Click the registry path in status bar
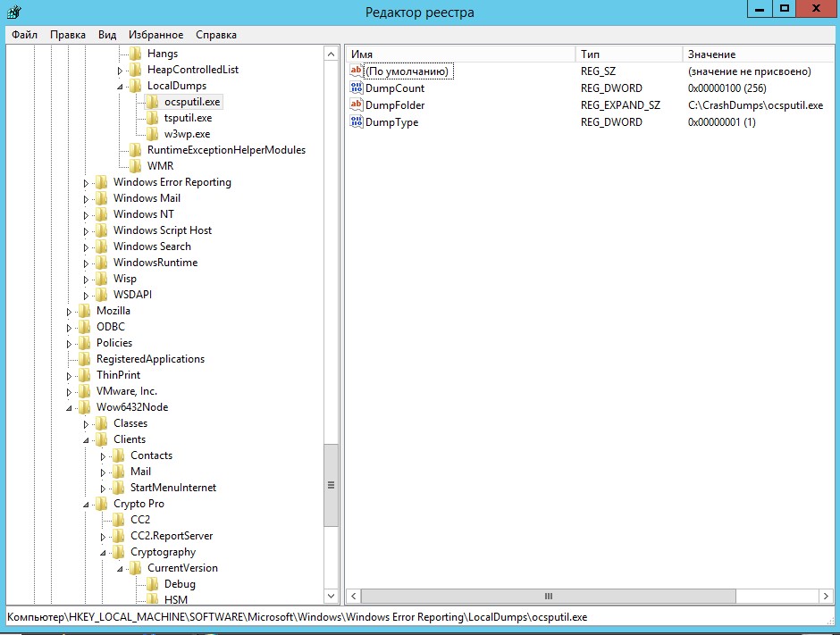This screenshot has height=635, width=840. point(298,617)
